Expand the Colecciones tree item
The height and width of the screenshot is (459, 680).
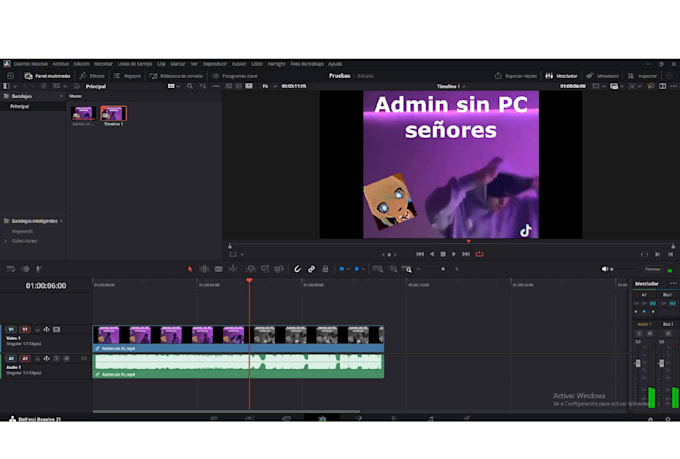click(6, 241)
